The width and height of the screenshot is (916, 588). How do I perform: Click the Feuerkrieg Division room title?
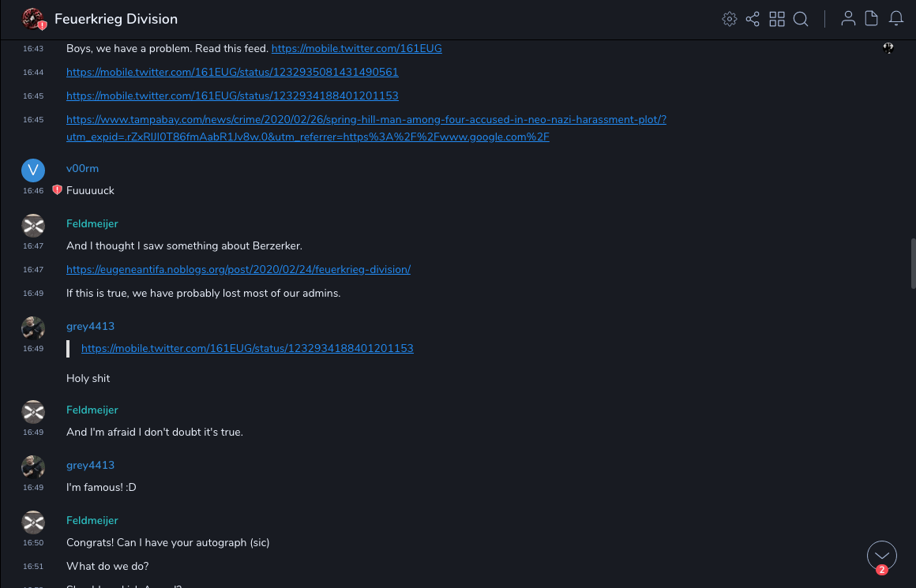[x=116, y=19]
